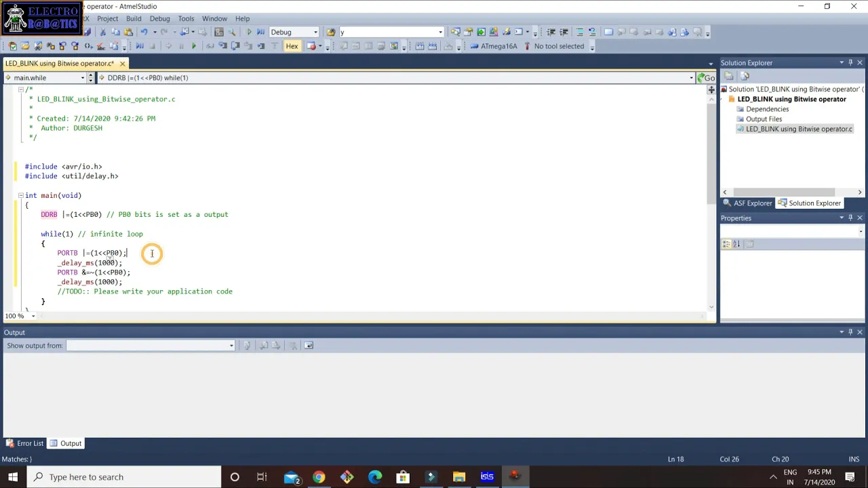Click the Find in Files magnifier icon
The height and width of the screenshot is (488, 868).
coord(231,32)
